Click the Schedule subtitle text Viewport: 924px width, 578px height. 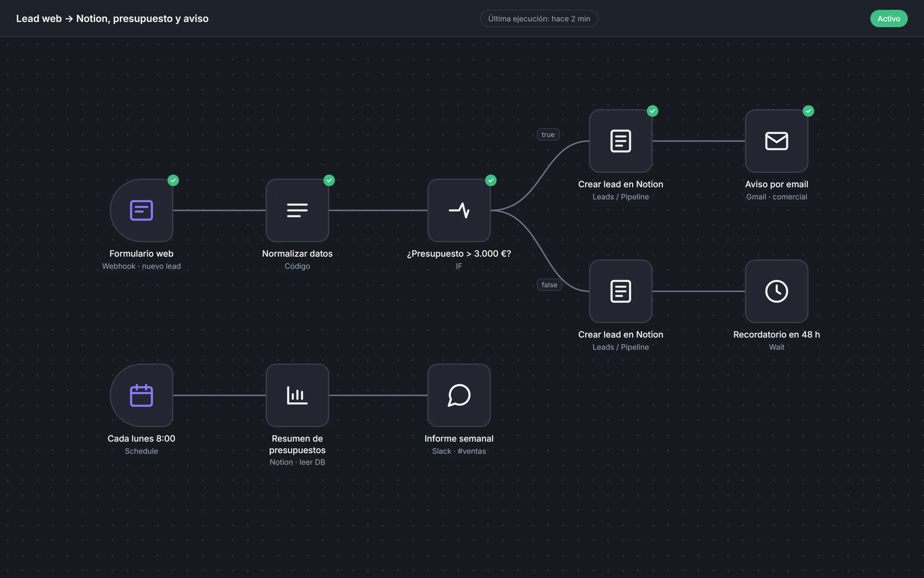pos(141,451)
